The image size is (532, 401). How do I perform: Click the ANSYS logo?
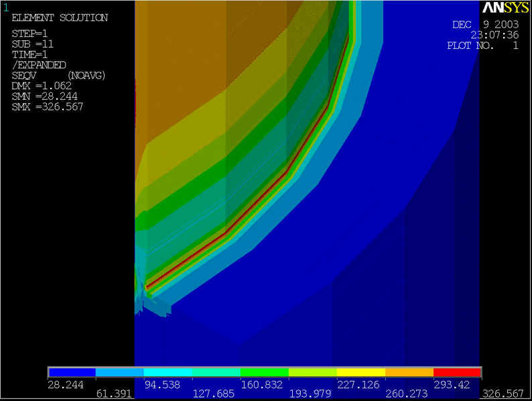click(506, 7)
